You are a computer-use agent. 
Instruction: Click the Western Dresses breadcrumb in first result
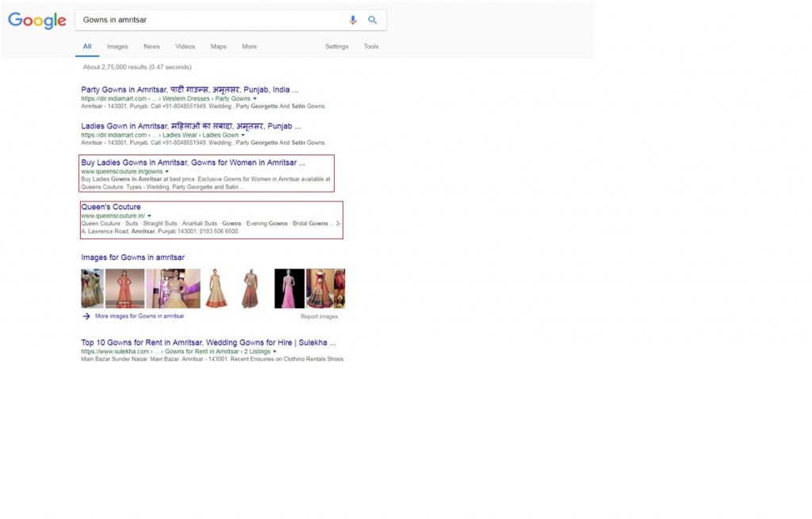(186, 99)
